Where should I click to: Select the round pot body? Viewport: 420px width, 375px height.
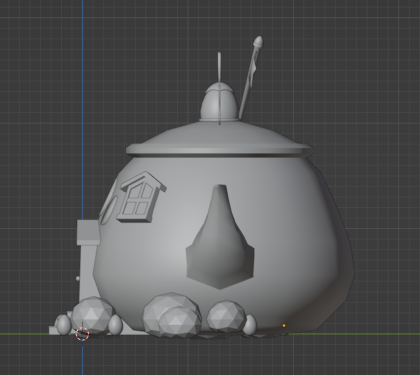(x=223, y=243)
